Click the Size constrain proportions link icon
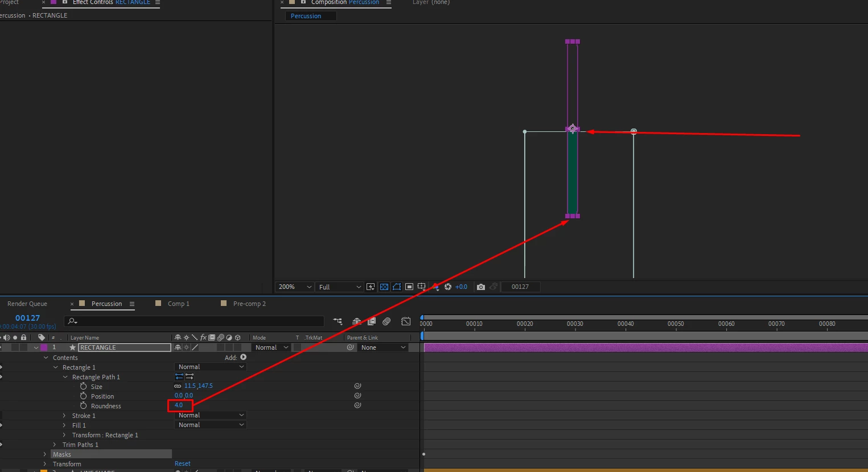This screenshot has height=472, width=868. click(x=178, y=386)
